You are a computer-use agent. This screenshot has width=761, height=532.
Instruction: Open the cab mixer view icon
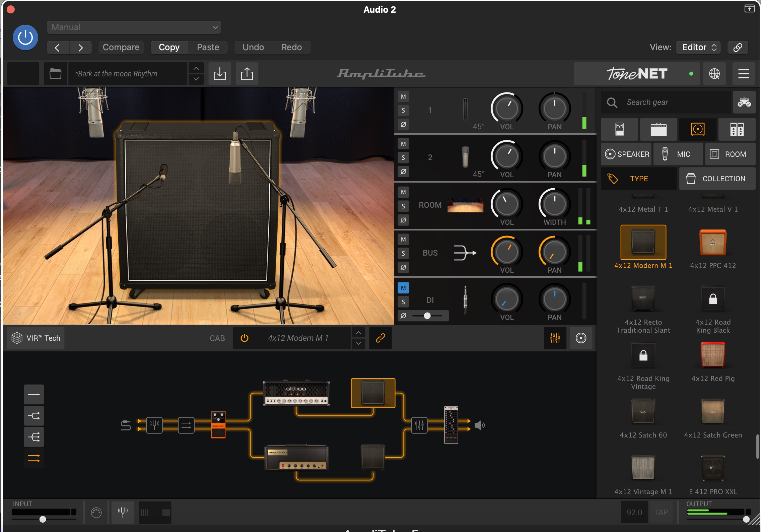[555, 338]
